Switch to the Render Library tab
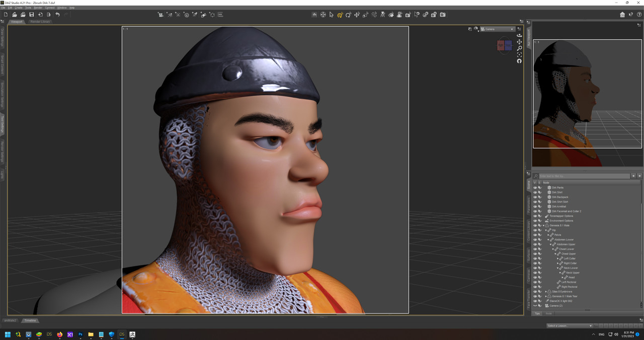 [x=40, y=22]
